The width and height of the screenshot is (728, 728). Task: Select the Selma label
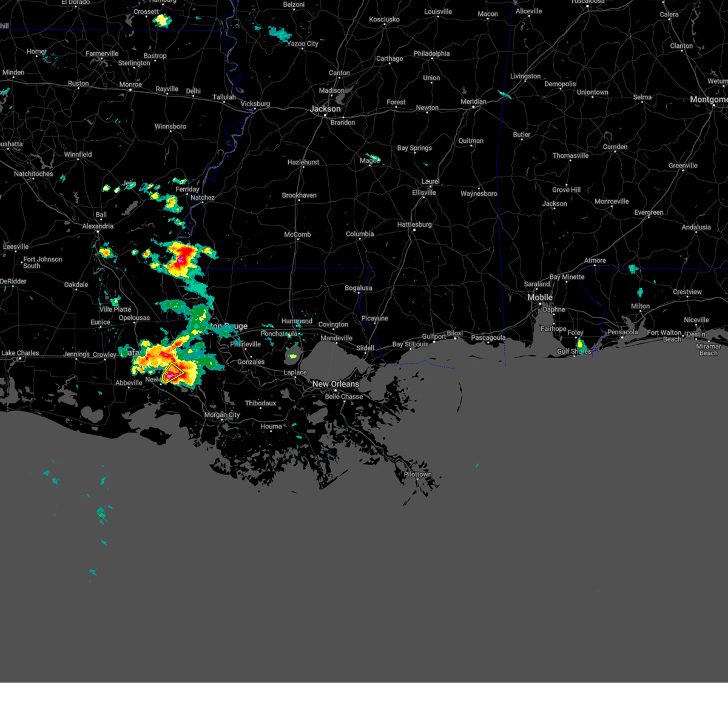coord(642,97)
